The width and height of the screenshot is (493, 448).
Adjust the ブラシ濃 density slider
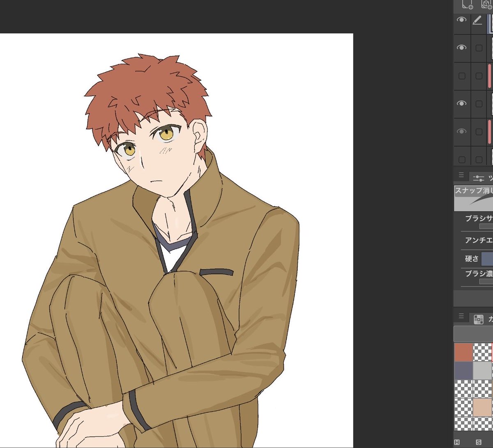point(486,282)
